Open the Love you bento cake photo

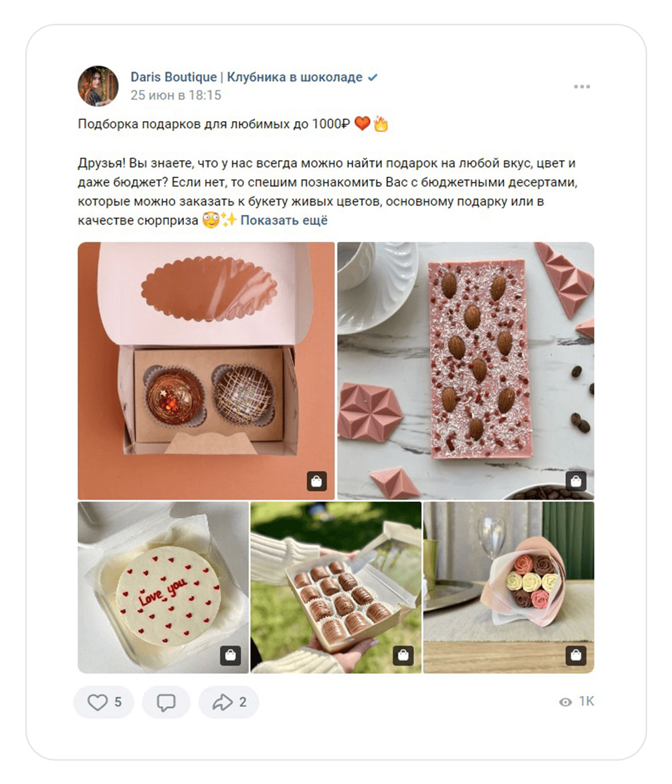click(163, 587)
